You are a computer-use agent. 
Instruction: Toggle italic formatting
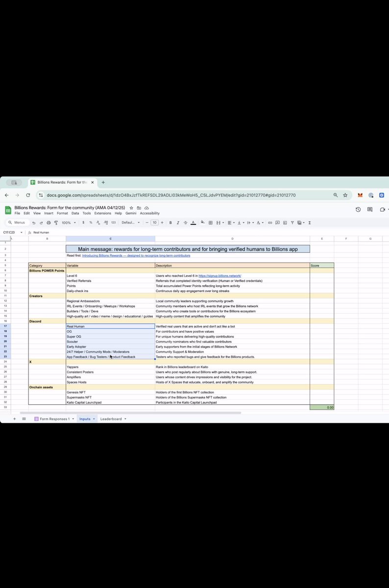coord(178,222)
